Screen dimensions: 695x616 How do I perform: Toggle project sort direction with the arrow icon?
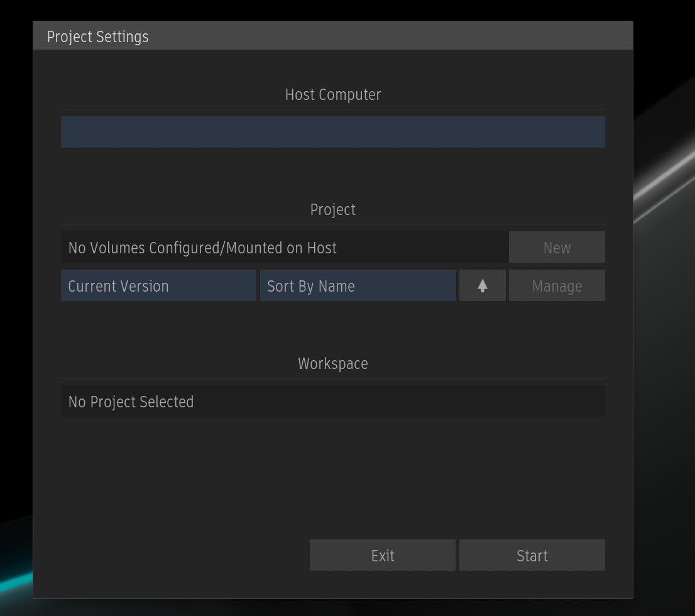pyautogui.click(x=482, y=285)
